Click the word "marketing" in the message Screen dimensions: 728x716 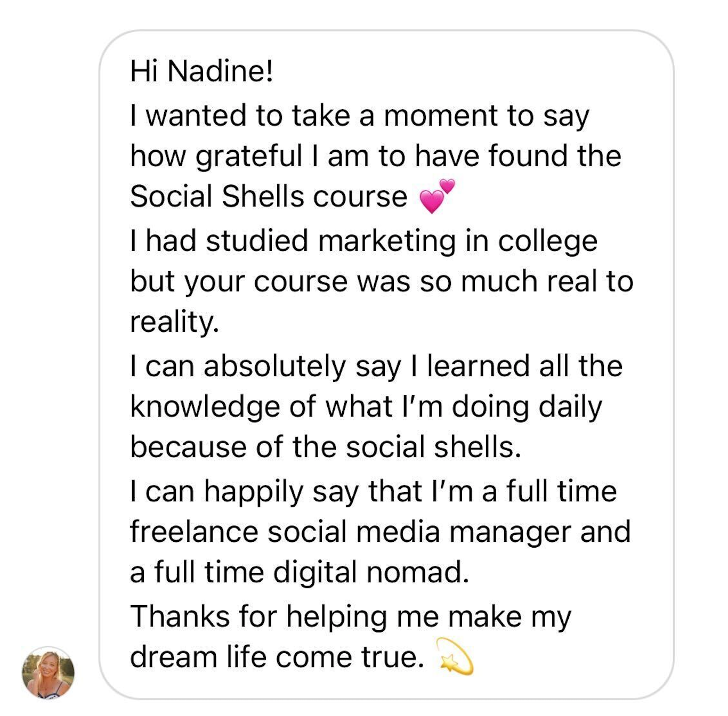(x=387, y=241)
